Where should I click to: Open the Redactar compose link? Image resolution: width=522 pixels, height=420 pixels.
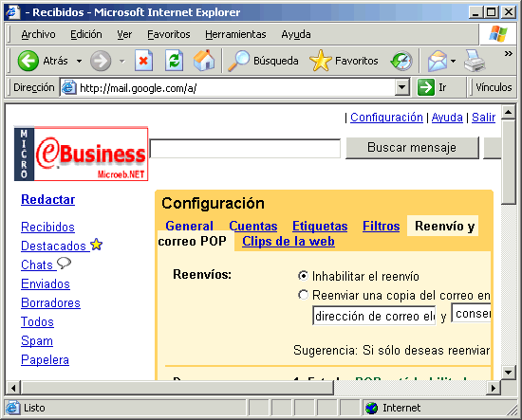click(x=48, y=199)
